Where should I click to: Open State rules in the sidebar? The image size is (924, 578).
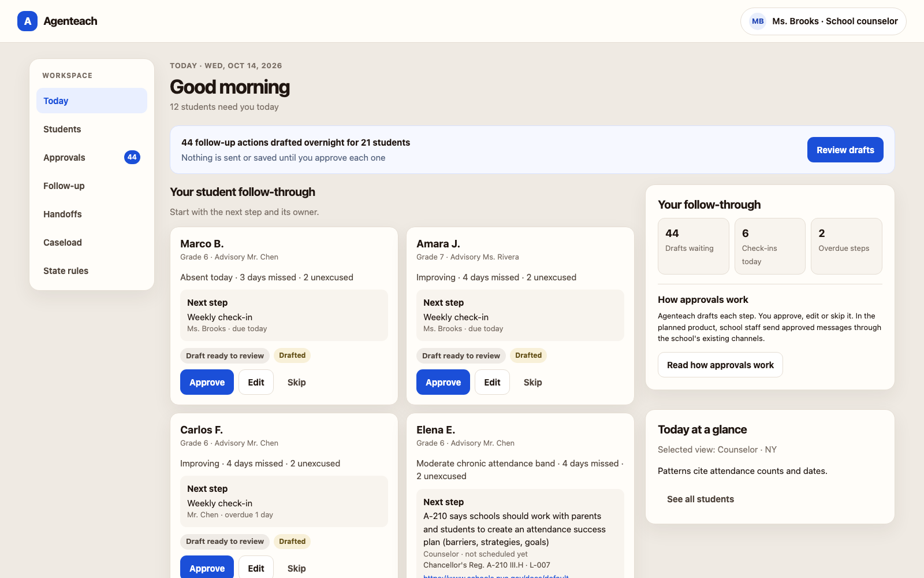[x=92, y=271]
